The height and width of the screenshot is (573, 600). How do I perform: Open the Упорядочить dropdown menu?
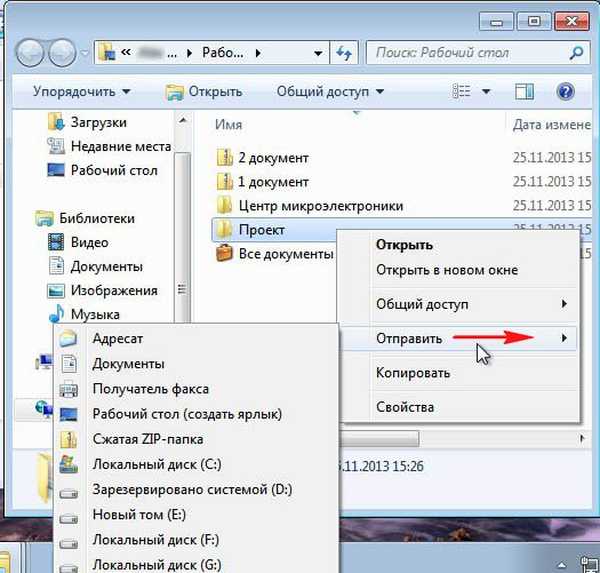(81, 92)
